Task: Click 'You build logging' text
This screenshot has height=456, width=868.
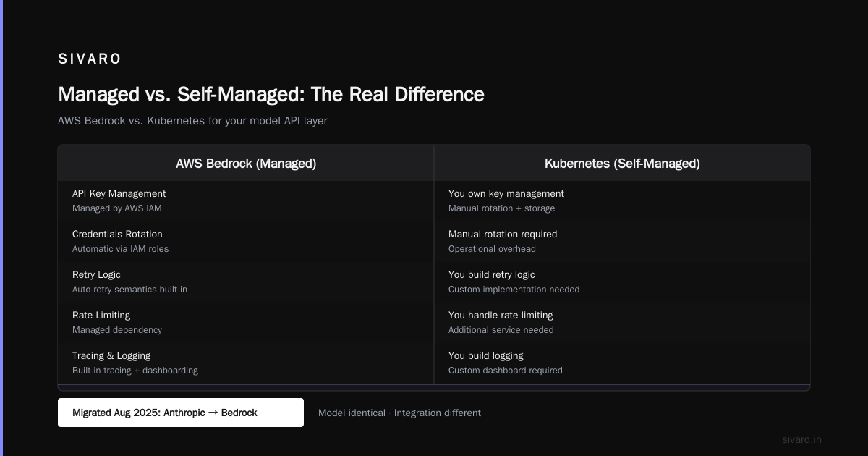Action: point(486,355)
